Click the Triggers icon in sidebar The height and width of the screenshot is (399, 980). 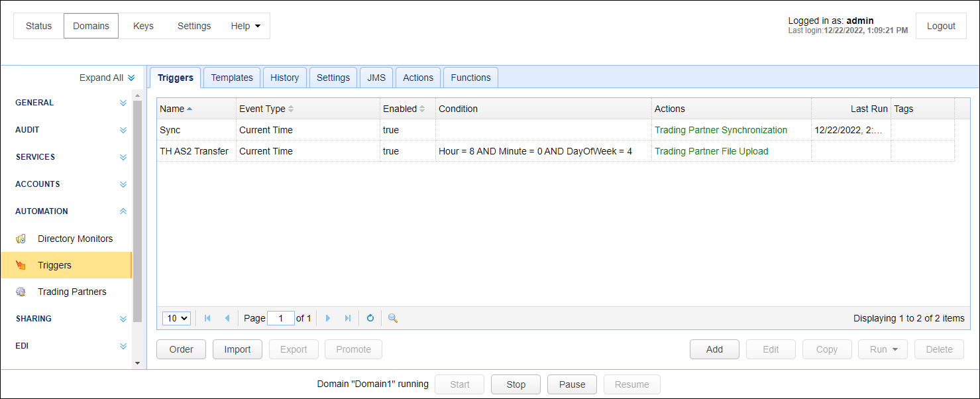click(21, 265)
